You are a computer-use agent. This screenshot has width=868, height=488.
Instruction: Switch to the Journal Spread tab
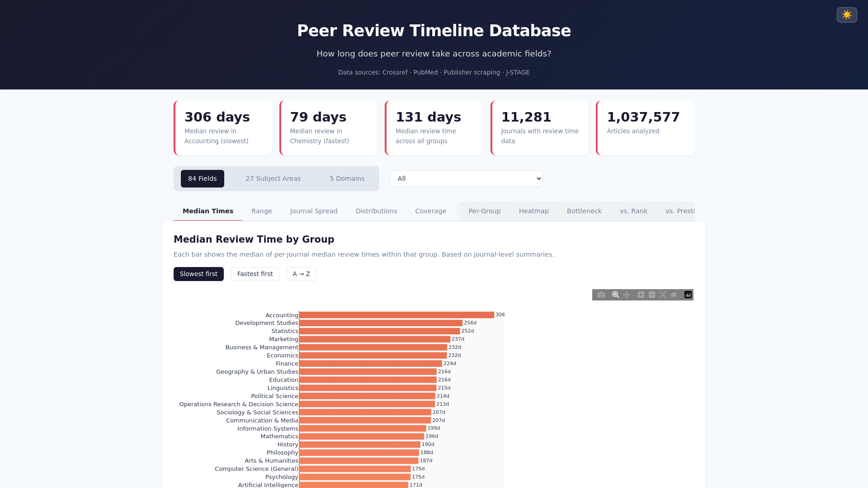[x=314, y=211]
